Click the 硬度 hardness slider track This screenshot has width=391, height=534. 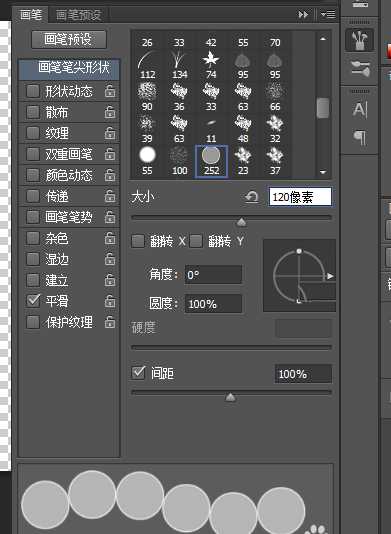[231, 347]
